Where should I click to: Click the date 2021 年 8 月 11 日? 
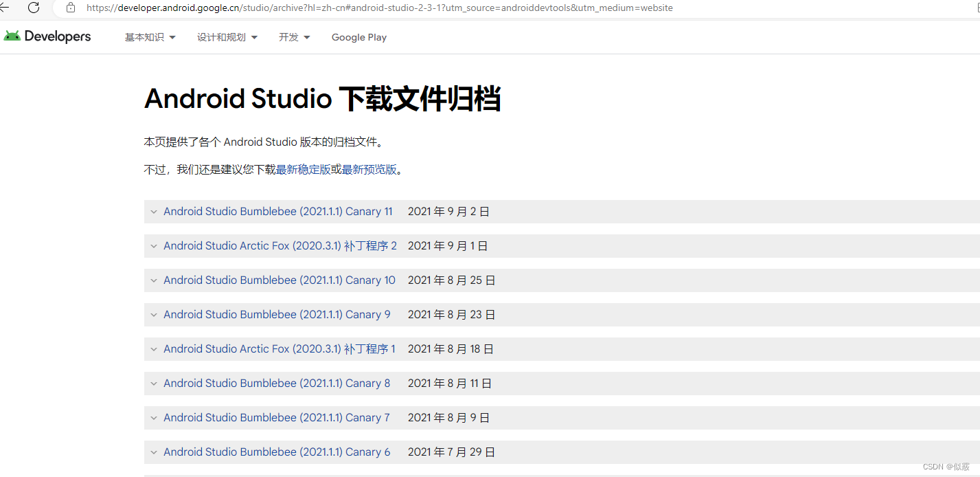click(450, 384)
